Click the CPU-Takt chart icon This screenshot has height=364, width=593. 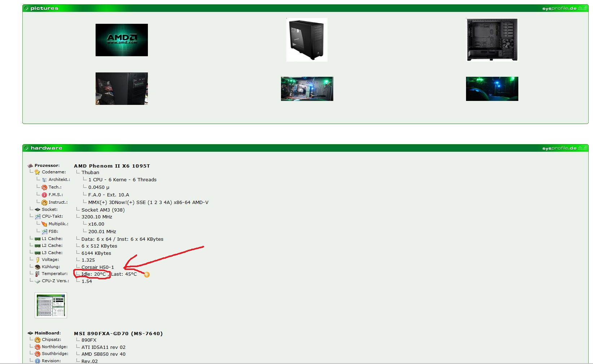point(38,217)
